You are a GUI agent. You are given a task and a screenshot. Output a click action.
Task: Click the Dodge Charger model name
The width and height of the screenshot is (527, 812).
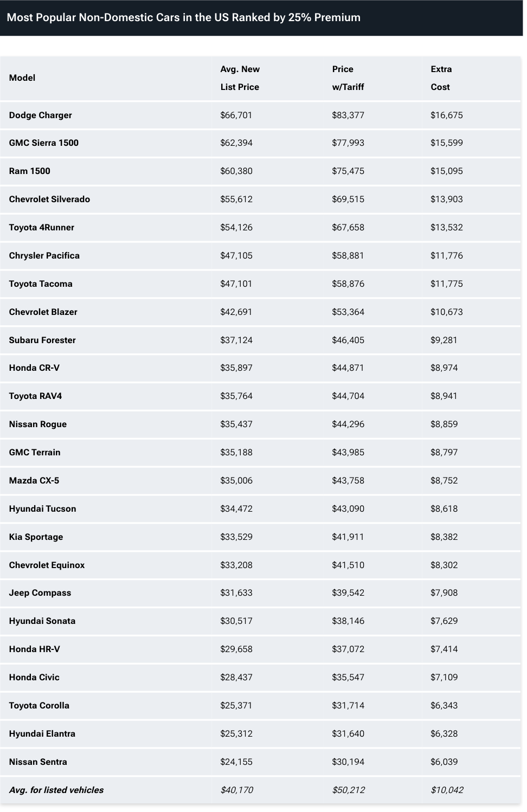(x=41, y=115)
